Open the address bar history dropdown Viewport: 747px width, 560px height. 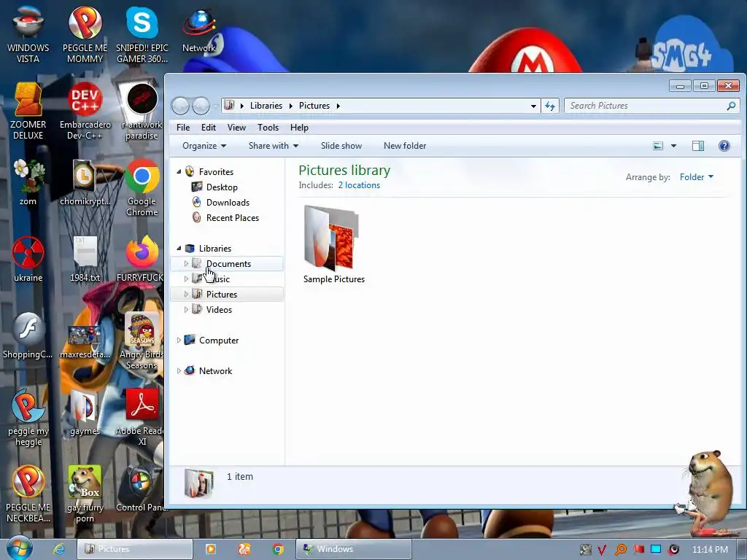pos(533,106)
